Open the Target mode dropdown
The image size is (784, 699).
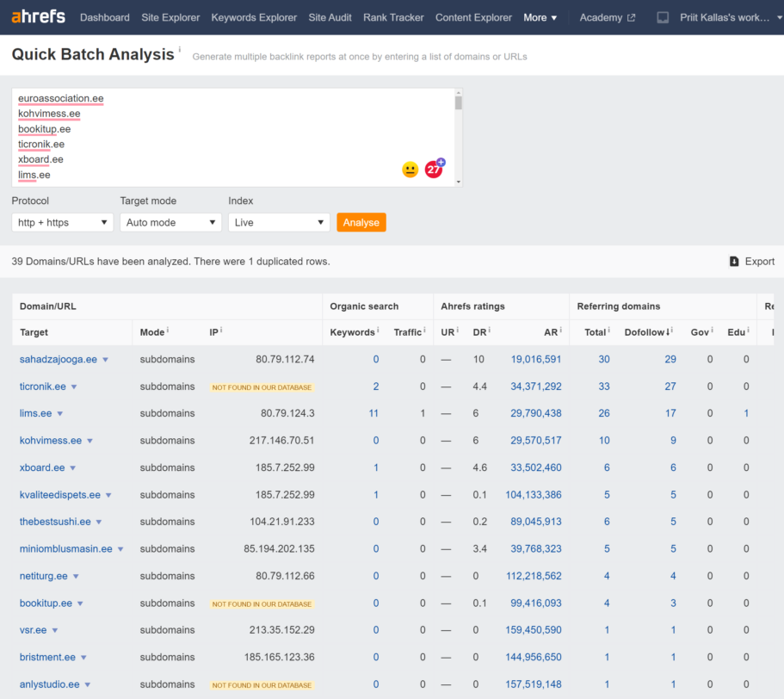tap(170, 222)
